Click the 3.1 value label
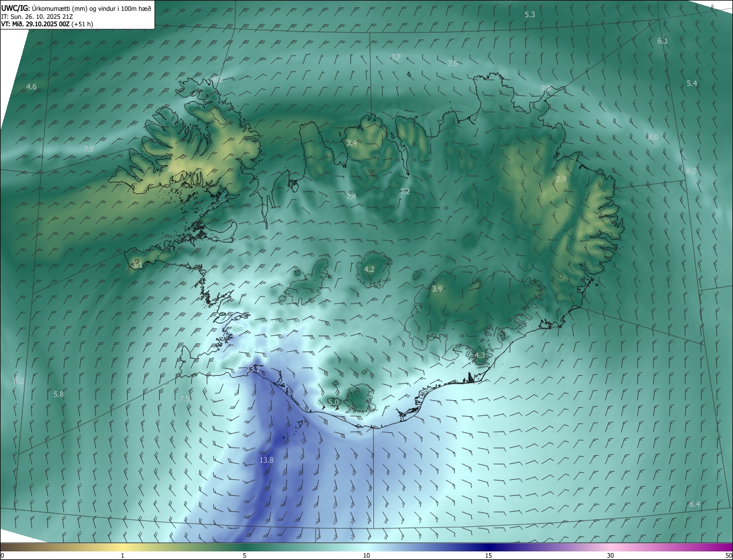 tap(137, 265)
